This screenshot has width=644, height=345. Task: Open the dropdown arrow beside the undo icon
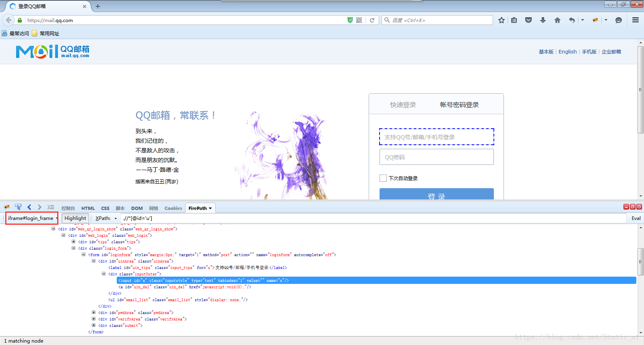582,20
